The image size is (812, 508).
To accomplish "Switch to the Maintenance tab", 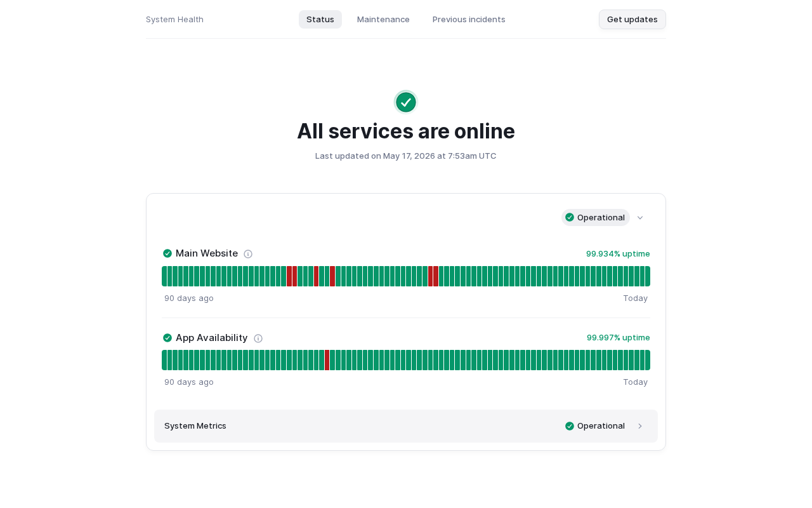I will pos(383,20).
